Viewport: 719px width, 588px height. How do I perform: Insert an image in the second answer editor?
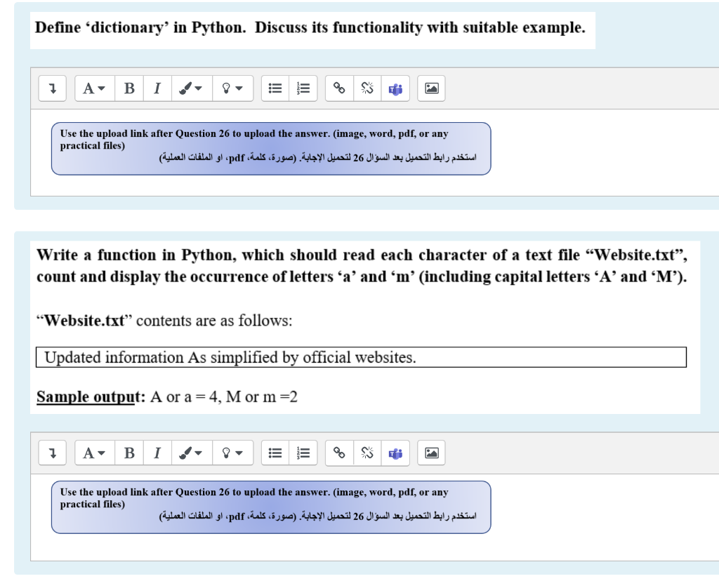coord(431,453)
